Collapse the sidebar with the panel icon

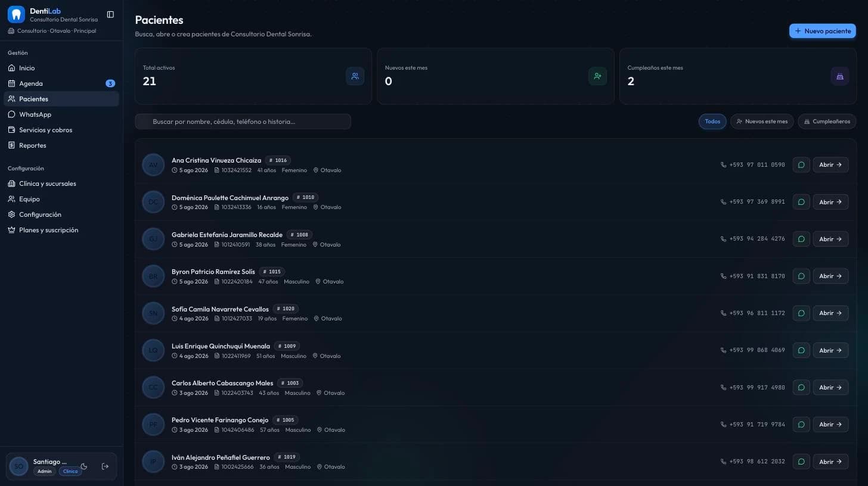110,14
